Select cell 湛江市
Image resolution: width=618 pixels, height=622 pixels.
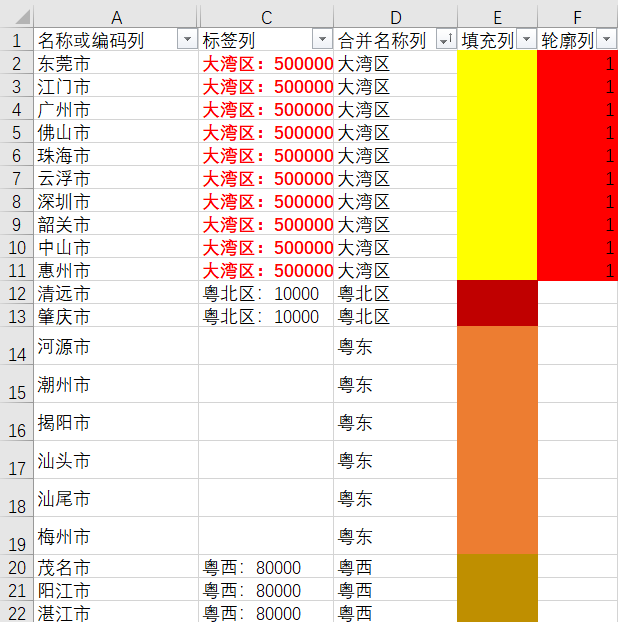click(x=116, y=612)
